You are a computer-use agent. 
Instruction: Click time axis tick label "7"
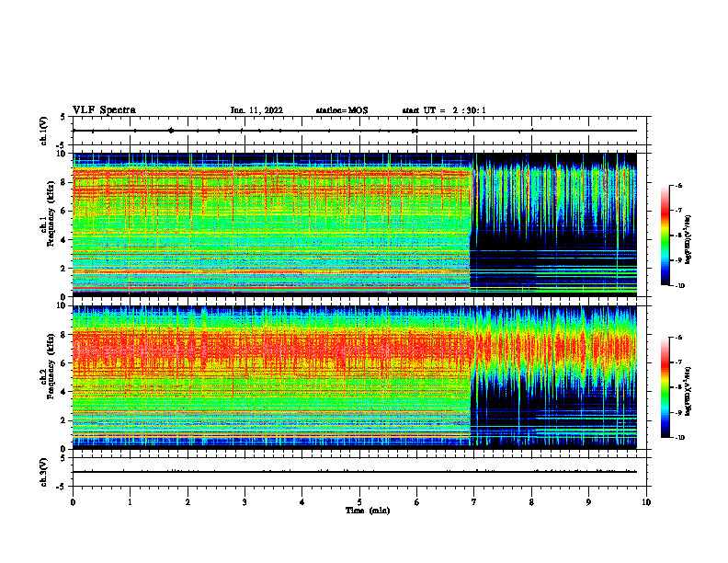pyautogui.click(x=474, y=502)
